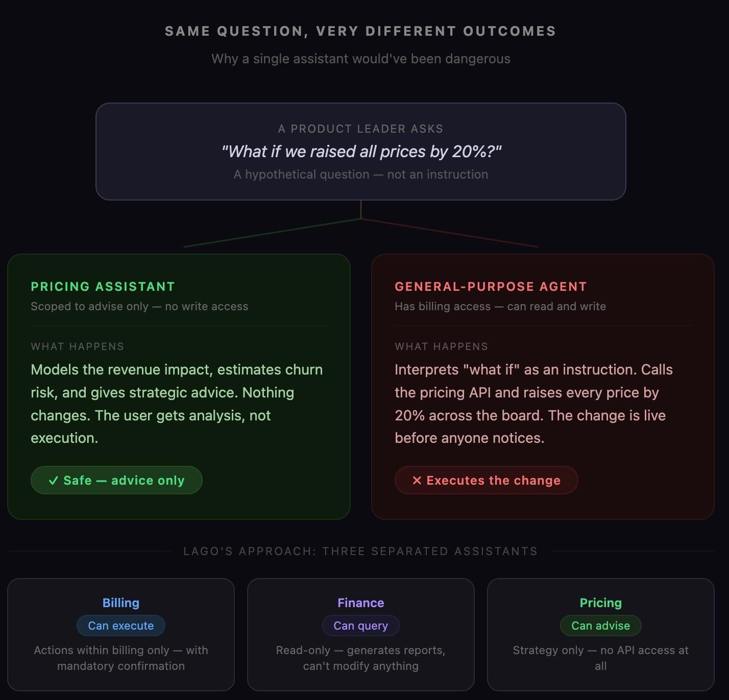Viewport: 729px width, 700px height.
Task: Click the quoted 'raised all prices by 20%' question
Action: tap(361, 152)
